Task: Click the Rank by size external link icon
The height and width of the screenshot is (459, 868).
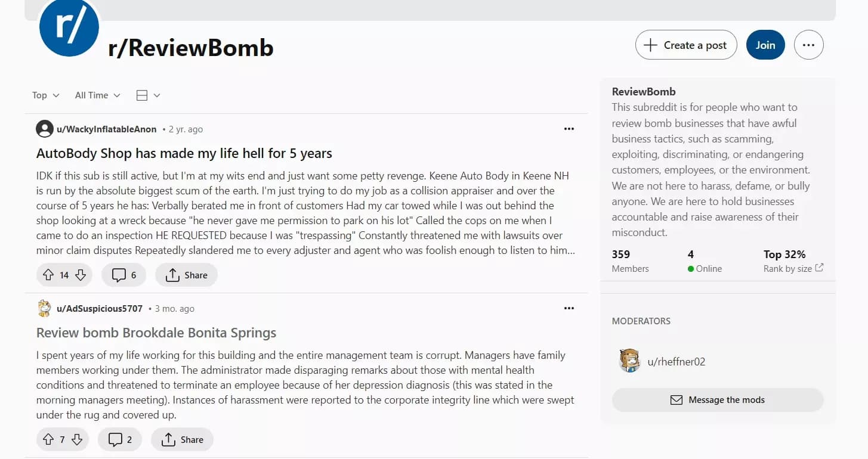Action: [820, 268]
